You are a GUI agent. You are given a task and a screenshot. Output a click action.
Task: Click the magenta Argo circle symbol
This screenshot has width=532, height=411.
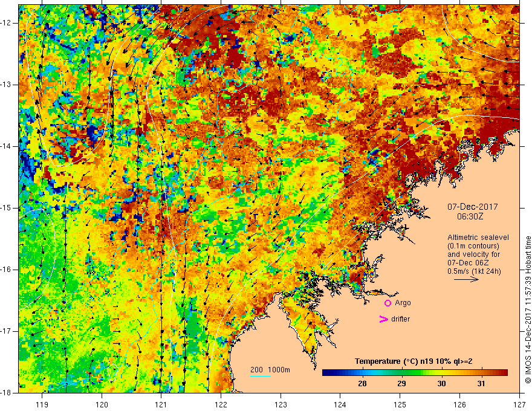pyautogui.click(x=388, y=303)
